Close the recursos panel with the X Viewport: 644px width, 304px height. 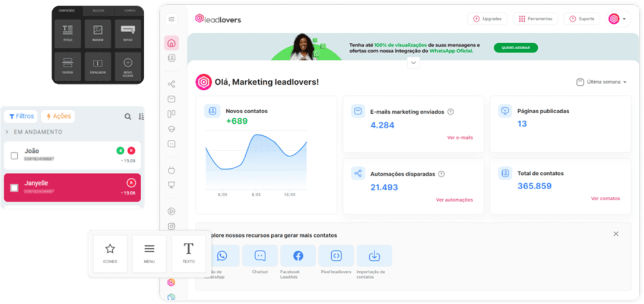coord(616,234)
